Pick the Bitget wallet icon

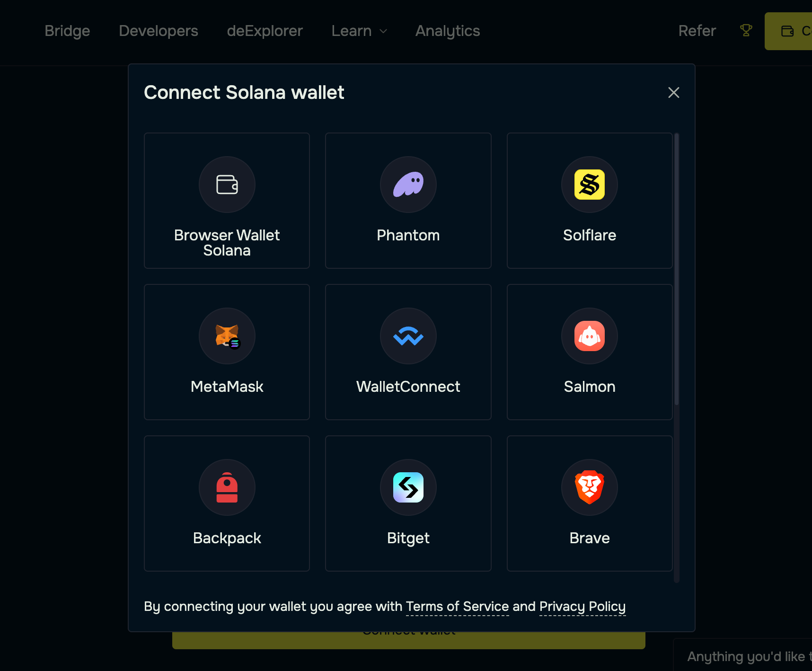pyautogui.click(x=408, y=487)
